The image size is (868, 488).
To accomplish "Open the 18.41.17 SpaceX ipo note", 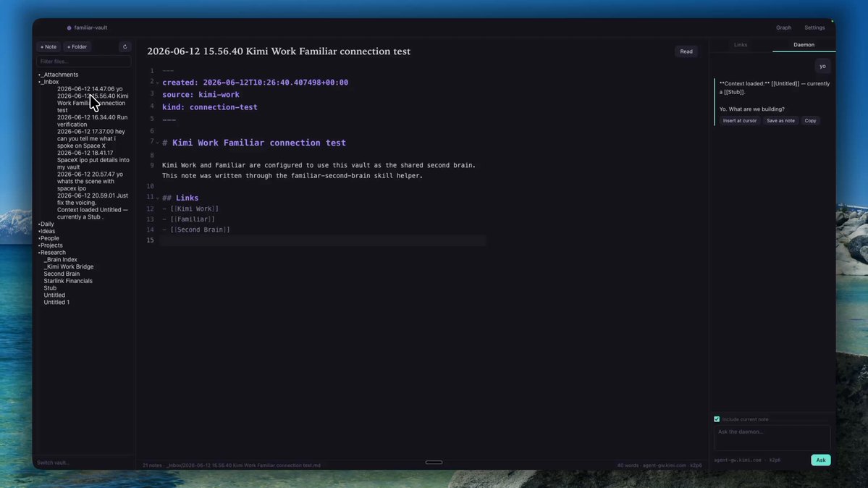I will 93,160.
